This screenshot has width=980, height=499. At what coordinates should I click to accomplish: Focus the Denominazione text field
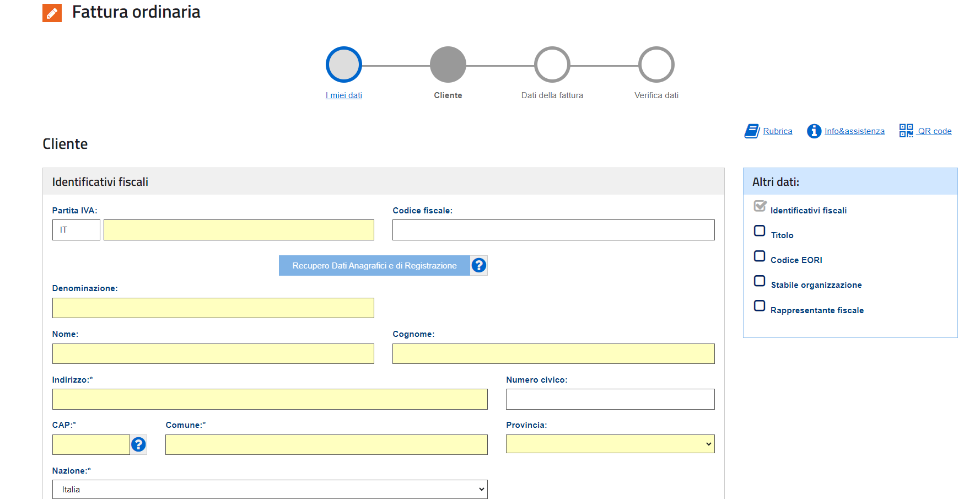click(213, 308)
